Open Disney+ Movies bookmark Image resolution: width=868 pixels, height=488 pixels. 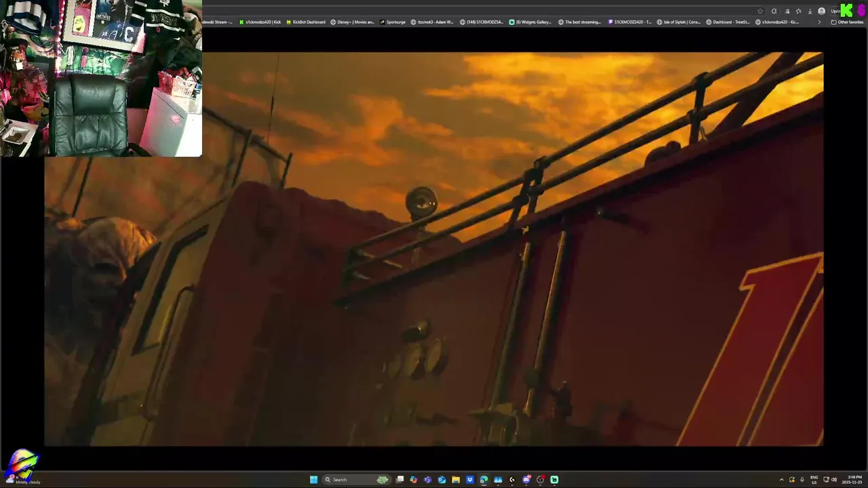(x=353, y=22)
